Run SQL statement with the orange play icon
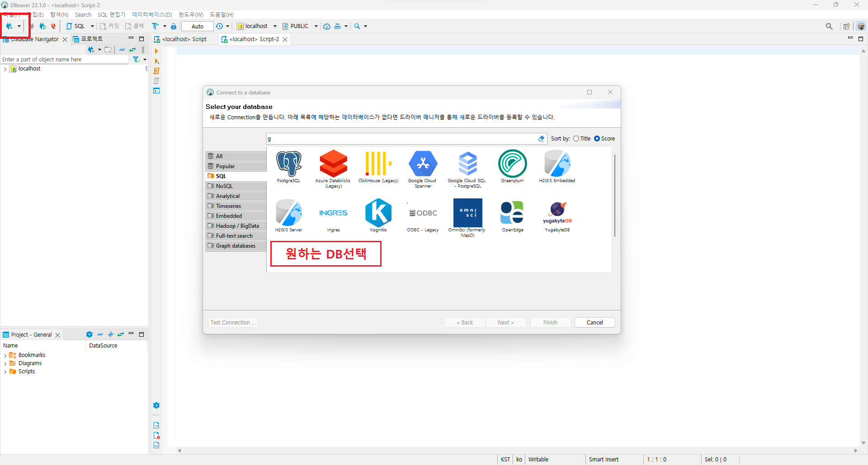The image size is (868, 465). [x=156, y=51]
